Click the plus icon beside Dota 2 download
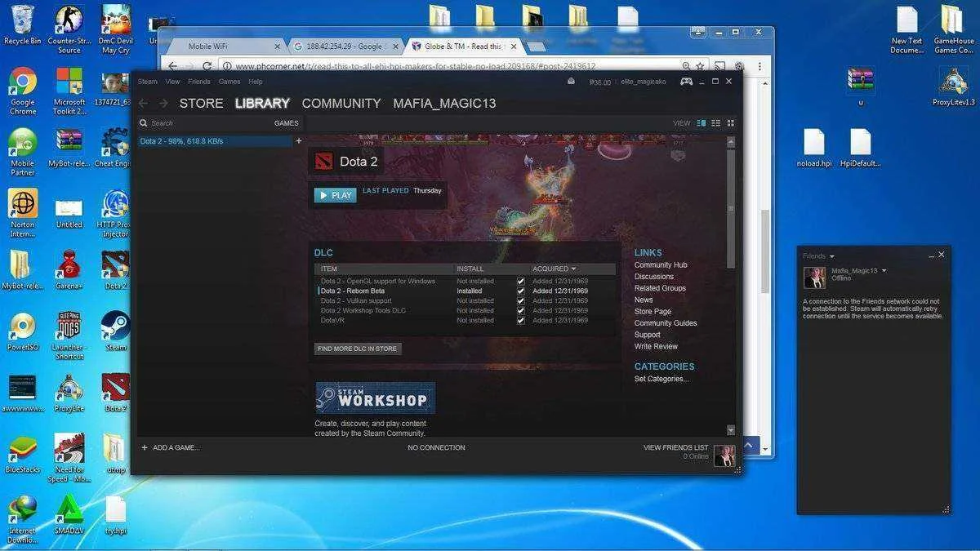 tap(299, 141)
